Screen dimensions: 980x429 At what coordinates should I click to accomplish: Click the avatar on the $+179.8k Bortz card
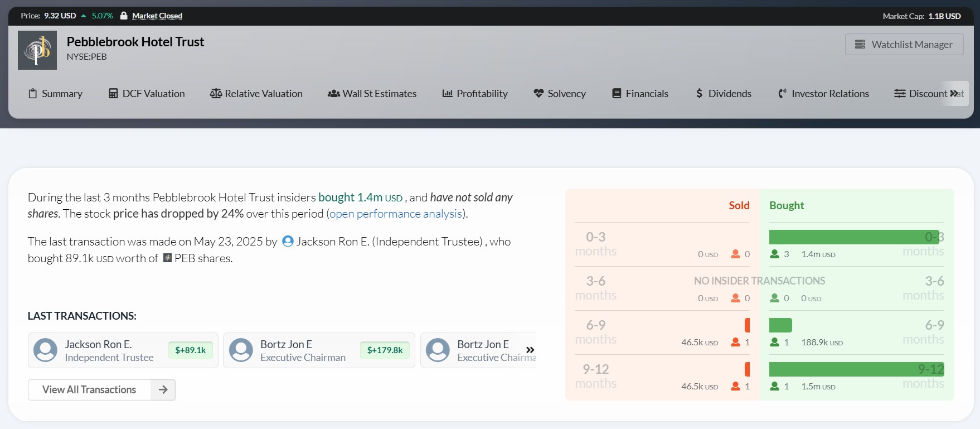(241, 350)
